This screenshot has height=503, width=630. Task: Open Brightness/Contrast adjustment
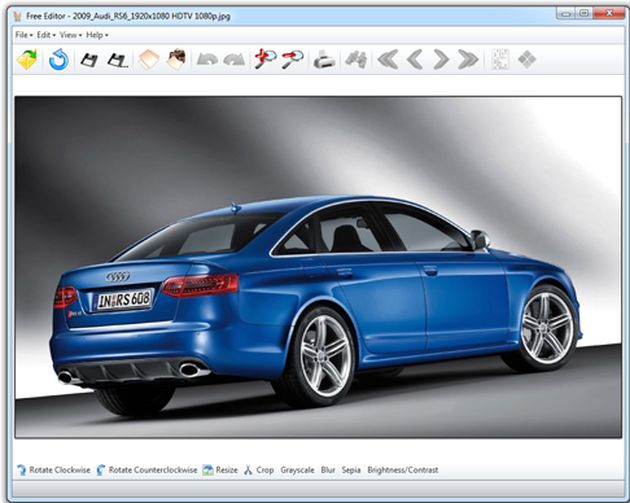(403, 470)
